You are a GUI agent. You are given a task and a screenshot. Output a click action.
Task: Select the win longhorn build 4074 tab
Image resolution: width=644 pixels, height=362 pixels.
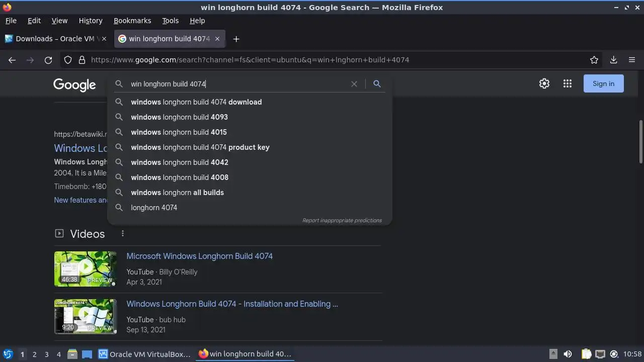(169, 39)
